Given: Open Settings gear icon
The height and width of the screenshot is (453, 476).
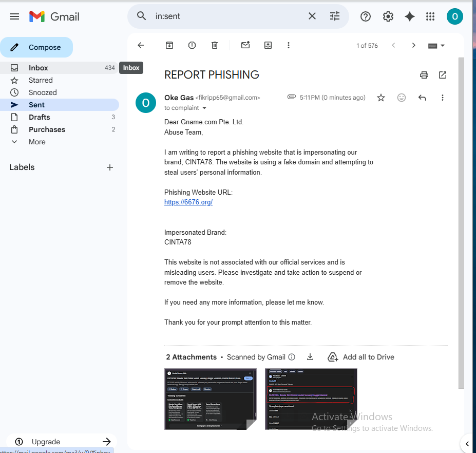Looking at the screenshot, I should click(x=388, y=16).
